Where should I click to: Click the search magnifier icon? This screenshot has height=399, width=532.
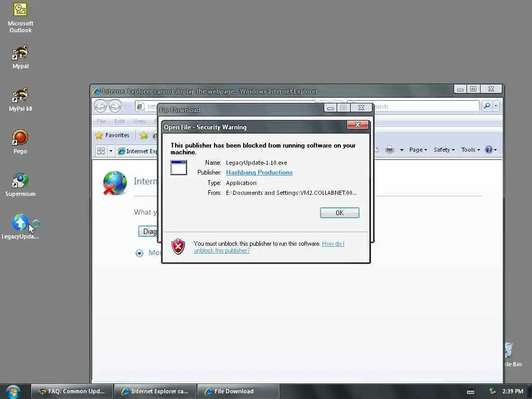coord(487,106)
